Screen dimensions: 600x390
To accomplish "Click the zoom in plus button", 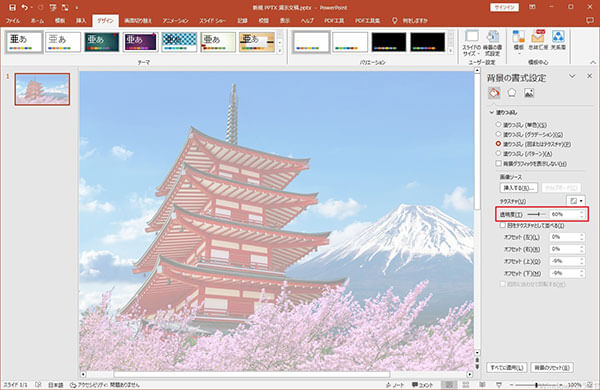I will (561, 385).
